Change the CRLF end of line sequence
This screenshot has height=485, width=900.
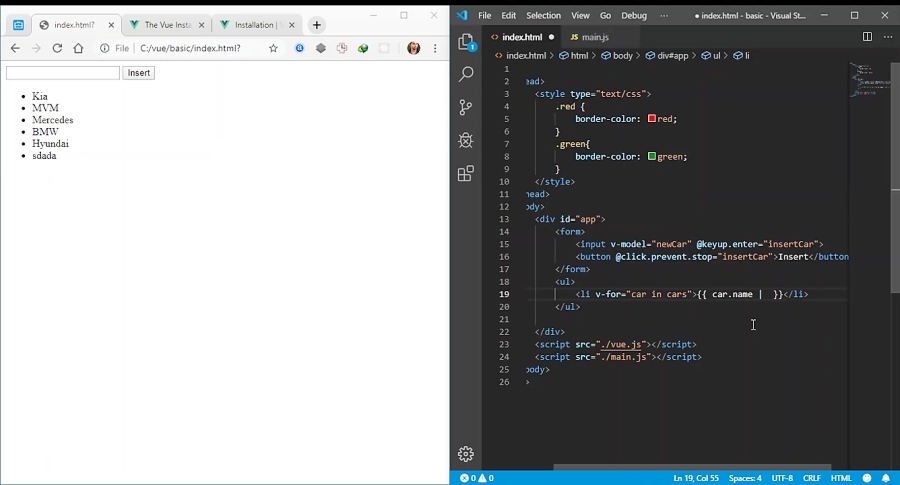click(812, 478)
